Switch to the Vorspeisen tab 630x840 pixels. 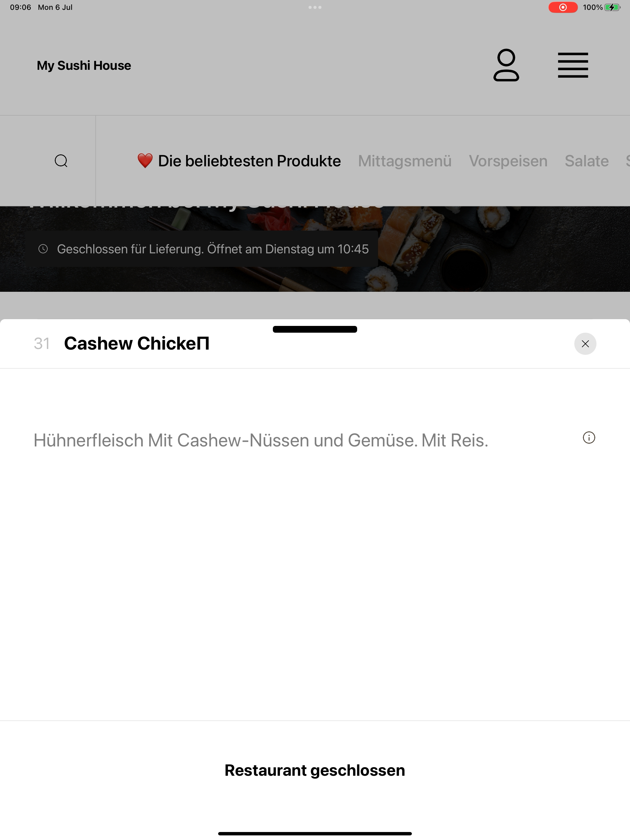(x=508, y=161)
